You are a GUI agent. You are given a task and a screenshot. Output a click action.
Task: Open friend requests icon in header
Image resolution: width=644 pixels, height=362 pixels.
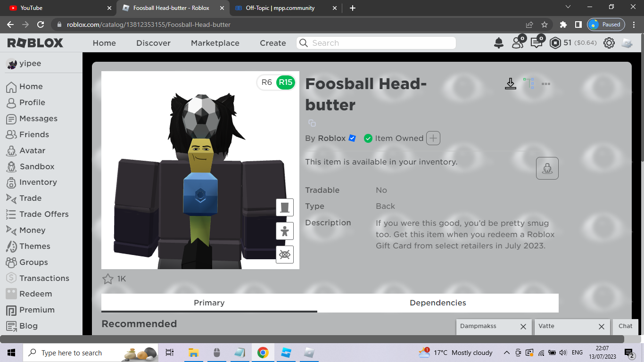[518, 43]
